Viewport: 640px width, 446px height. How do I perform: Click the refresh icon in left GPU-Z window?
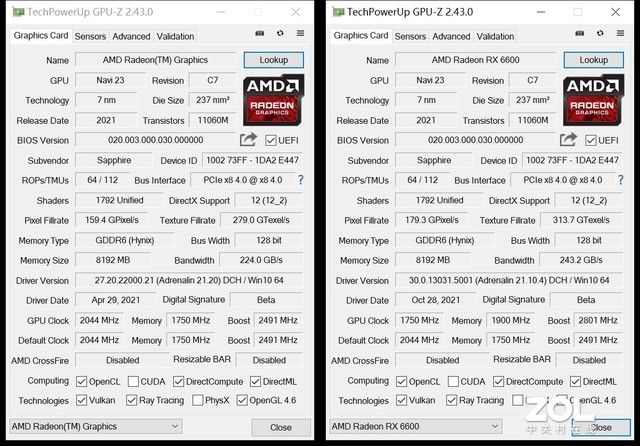(x=280, y=33)
